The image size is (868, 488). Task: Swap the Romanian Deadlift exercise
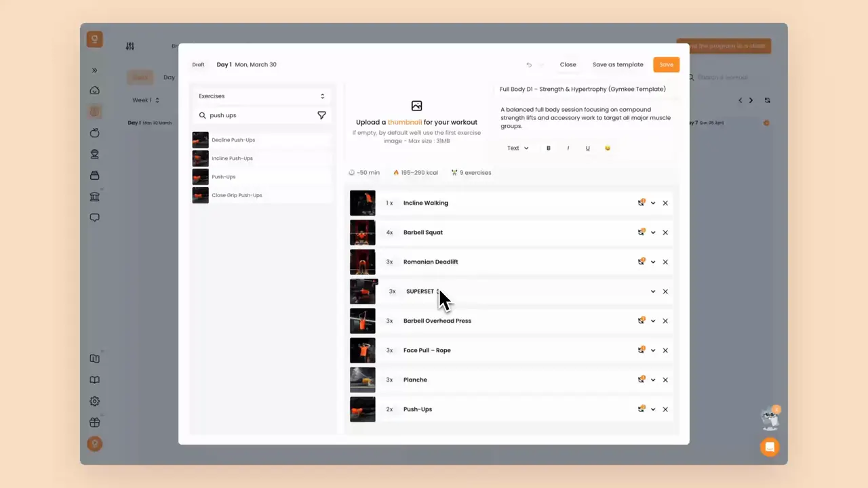641,262
